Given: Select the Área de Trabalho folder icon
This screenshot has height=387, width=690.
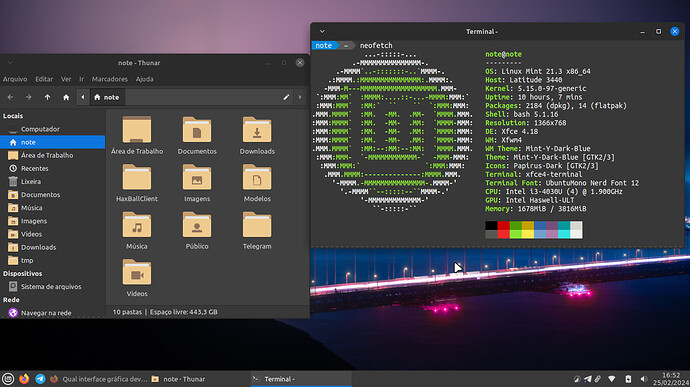Looking at the screenshot, I should click(x=137, y=130).
